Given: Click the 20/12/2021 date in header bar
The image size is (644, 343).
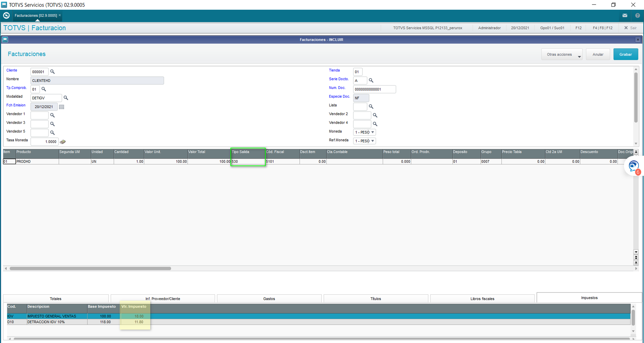Looking at the screenshot, I should tap(520, 28).
